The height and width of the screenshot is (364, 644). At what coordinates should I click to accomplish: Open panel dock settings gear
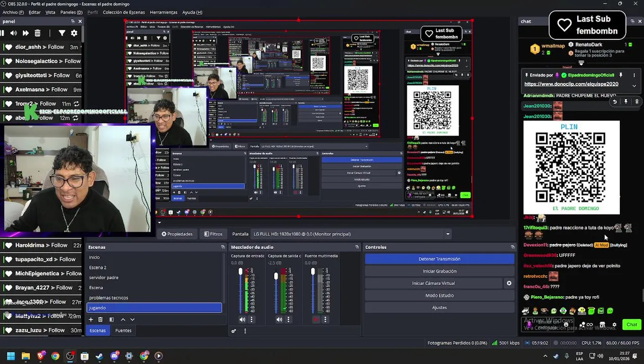(x=74, y=33)
